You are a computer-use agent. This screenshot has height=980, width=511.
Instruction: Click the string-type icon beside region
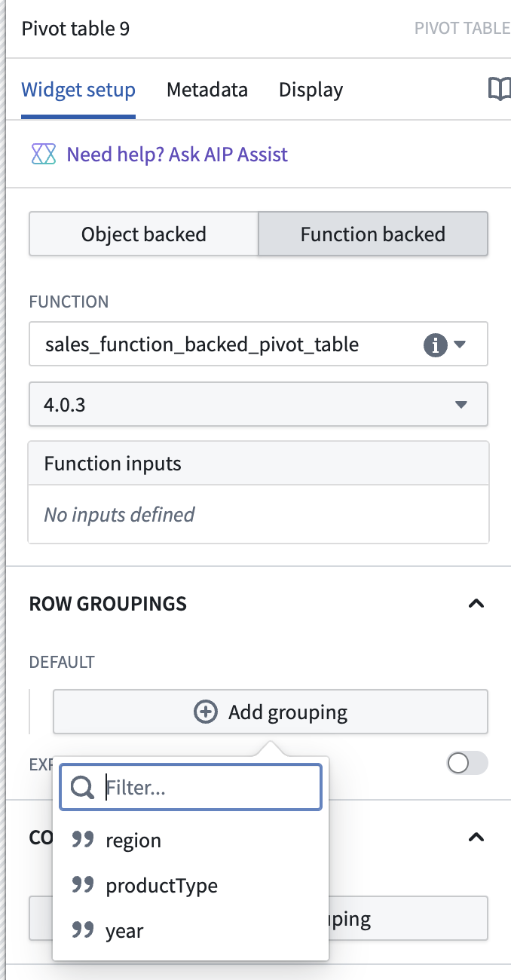click(82, 840)
